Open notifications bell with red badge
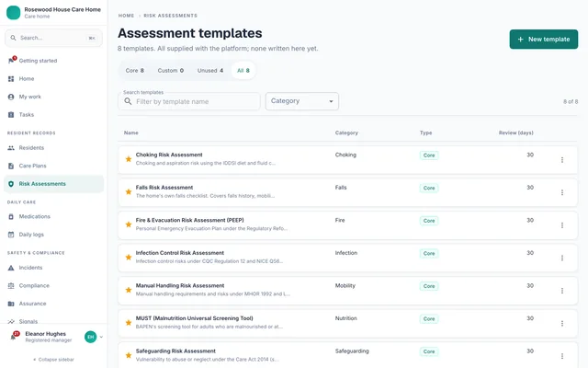588x368 pixels. [14, 336]
